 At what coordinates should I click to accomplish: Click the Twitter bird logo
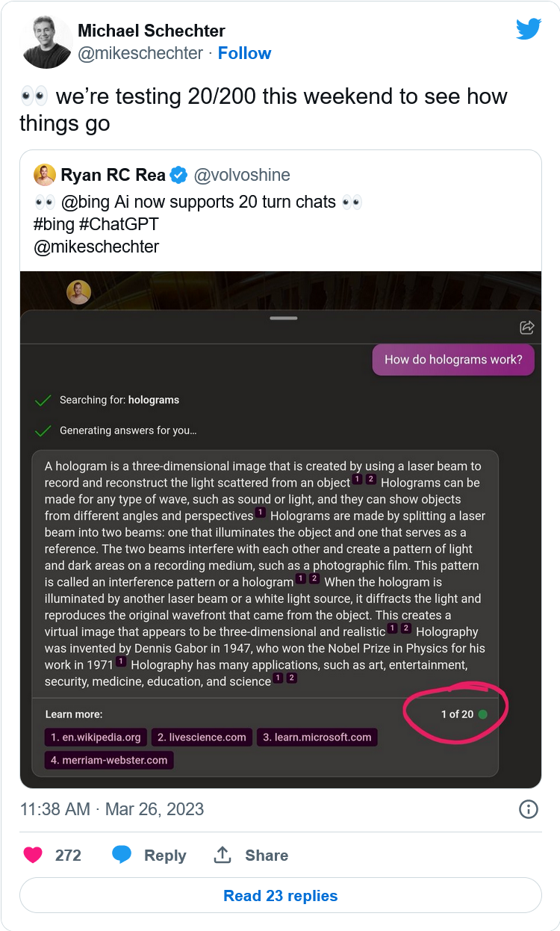pyautogui.click(x=529, y=29)
